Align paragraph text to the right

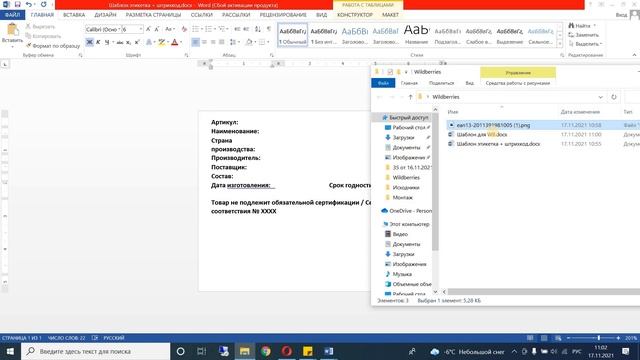tap(213, 42)
